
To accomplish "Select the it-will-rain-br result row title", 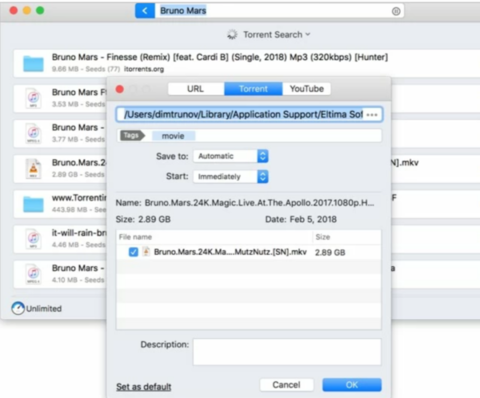I will click(79, 233).
